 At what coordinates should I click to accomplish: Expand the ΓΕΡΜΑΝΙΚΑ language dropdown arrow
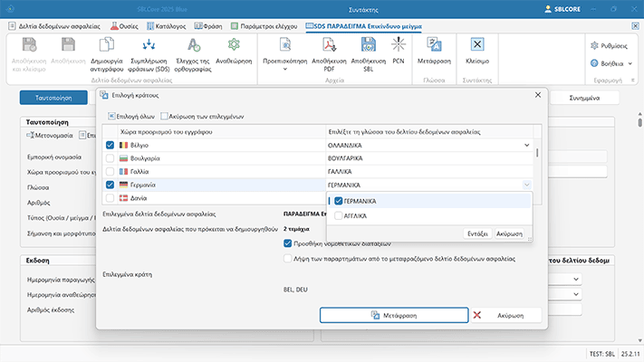click(528, 184)
